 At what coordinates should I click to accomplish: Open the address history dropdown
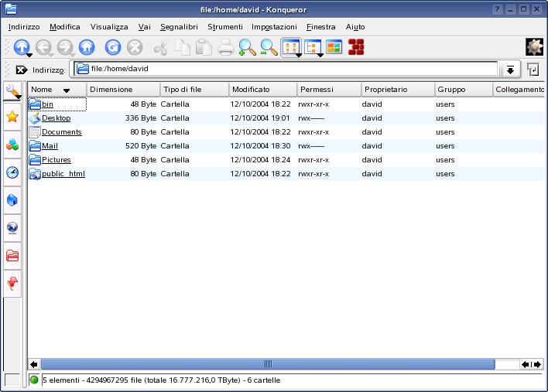click(510, 70)
